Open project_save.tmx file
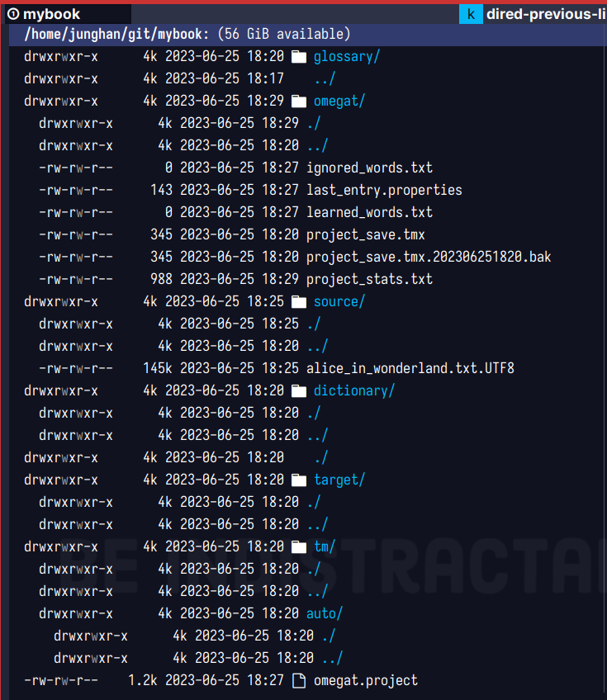 coord(365,234)
